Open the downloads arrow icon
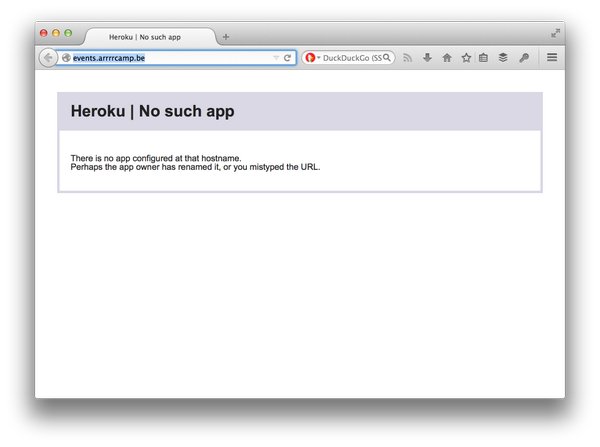Viewport: 600px width, 447px height. tap(427, 58)
